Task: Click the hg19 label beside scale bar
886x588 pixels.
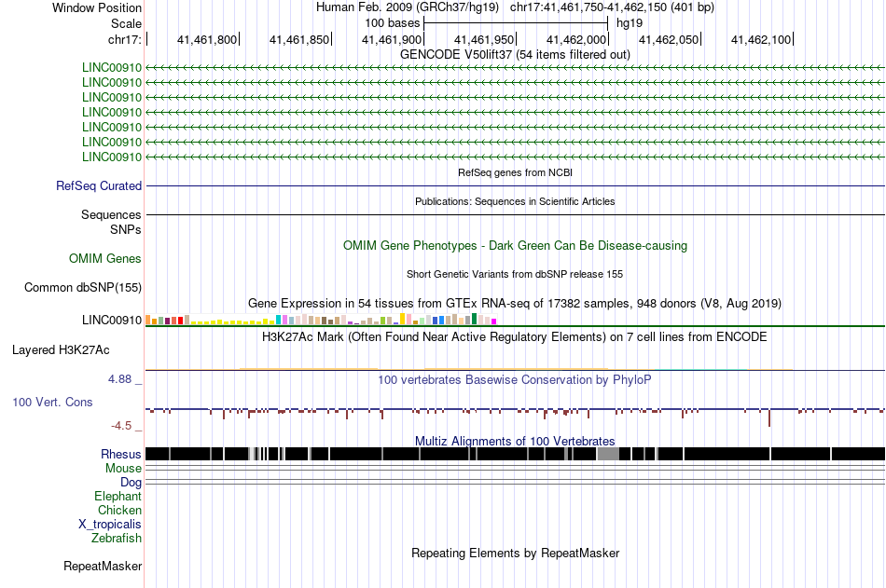Action: [x=630, y=23]
